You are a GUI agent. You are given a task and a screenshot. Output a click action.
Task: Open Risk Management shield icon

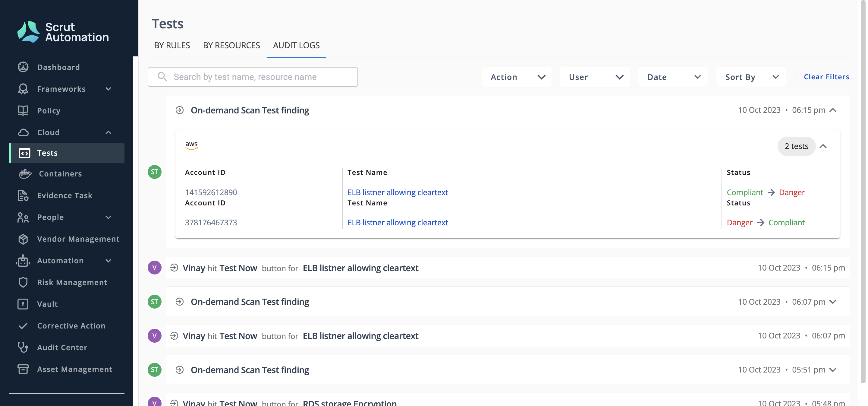click(23, 283)
